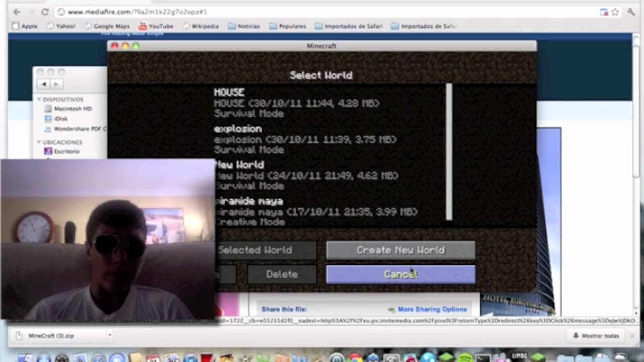644x362 pixels.
Task: Open Spotify icon in the Dock
Action: [x=465, y=358]
